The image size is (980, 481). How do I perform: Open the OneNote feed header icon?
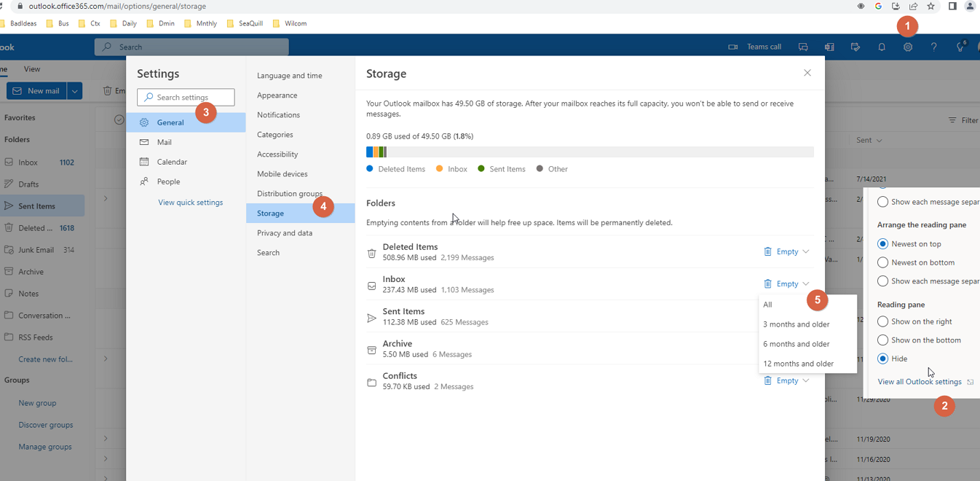click(x=829, y=47)
